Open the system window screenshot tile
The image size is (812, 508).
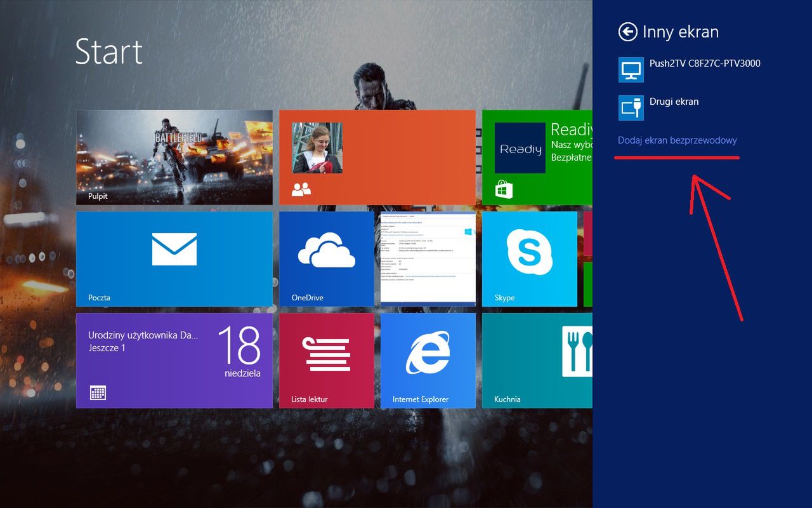[x=428, y=259]
